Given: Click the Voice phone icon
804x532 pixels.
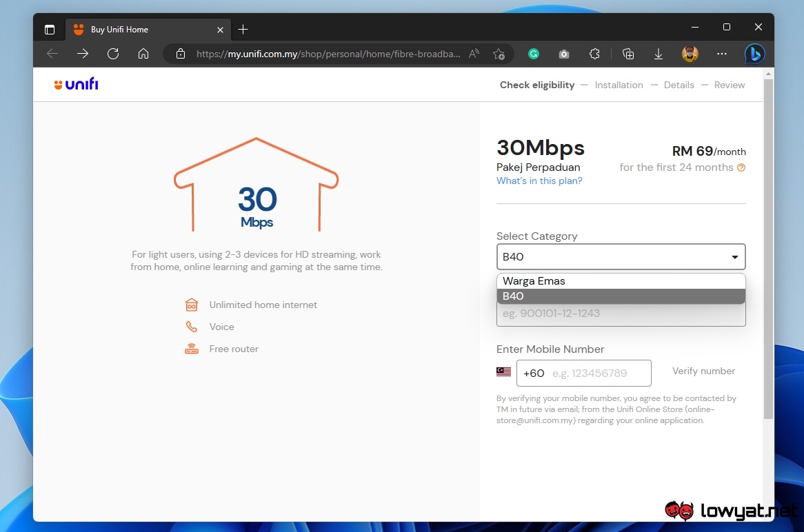Looking at the screenshot, I should (x=191, y=327).
